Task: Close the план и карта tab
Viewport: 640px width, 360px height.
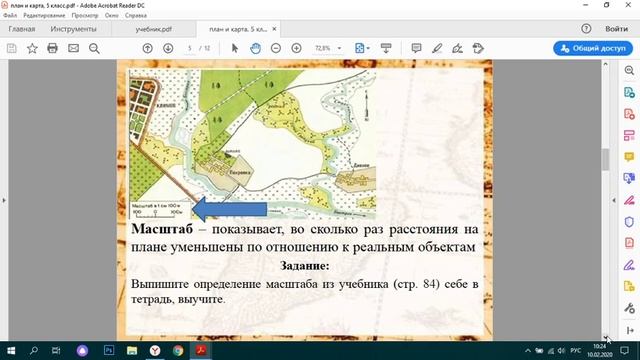Action: click(x=274, y=29)
